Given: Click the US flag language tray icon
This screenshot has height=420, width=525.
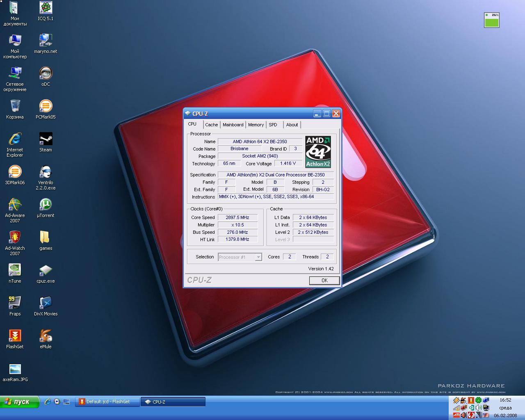Looking at the screenshot, I should tap(486, 415).
